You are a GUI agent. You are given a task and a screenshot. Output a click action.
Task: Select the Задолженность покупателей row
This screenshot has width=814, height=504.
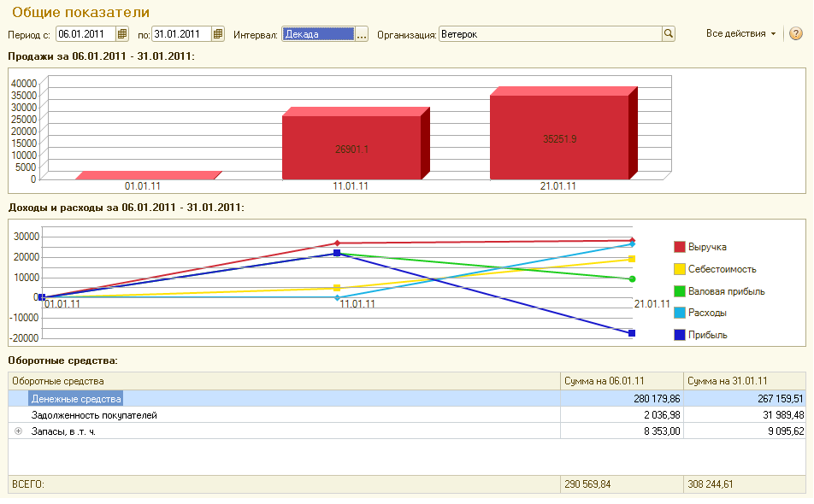point(94,415)
